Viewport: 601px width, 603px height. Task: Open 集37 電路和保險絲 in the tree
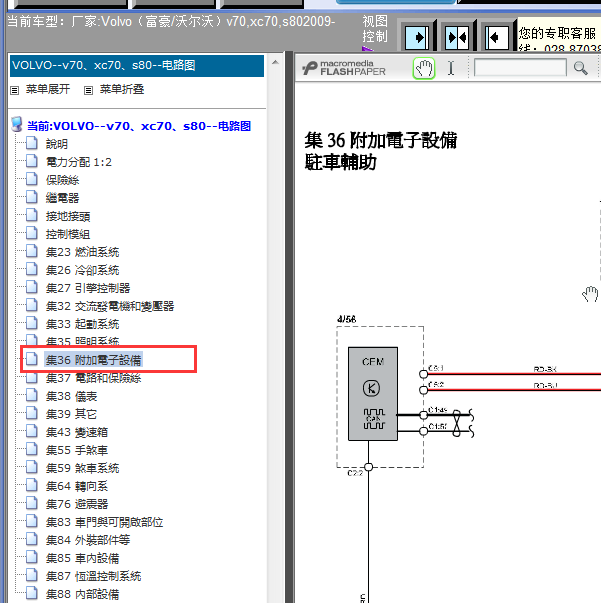[x=93, y=378]
